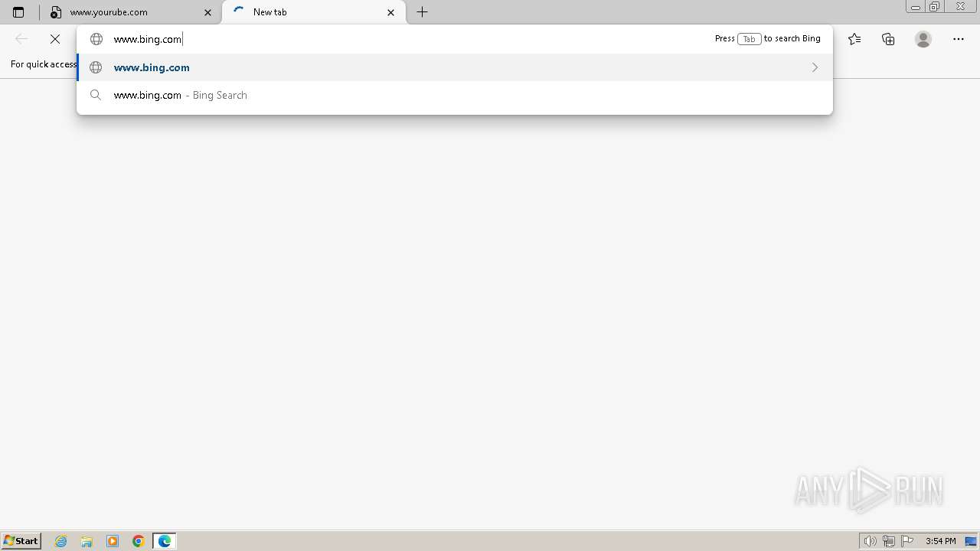Switch to the www.yourube.com tab

click(129, 12)
